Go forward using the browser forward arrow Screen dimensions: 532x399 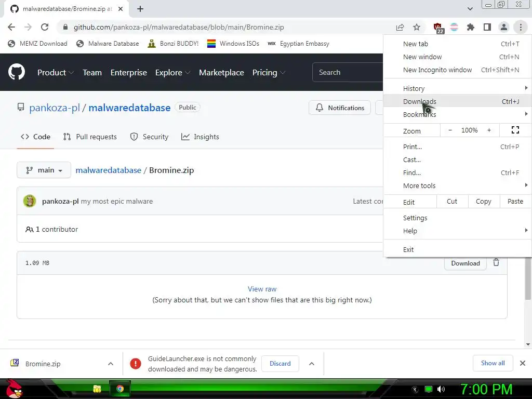point(28,27)
